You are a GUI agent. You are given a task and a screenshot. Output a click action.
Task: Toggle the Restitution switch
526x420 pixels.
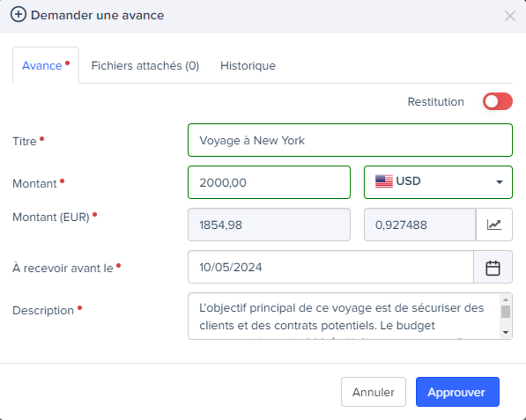[x=497, y=101]
